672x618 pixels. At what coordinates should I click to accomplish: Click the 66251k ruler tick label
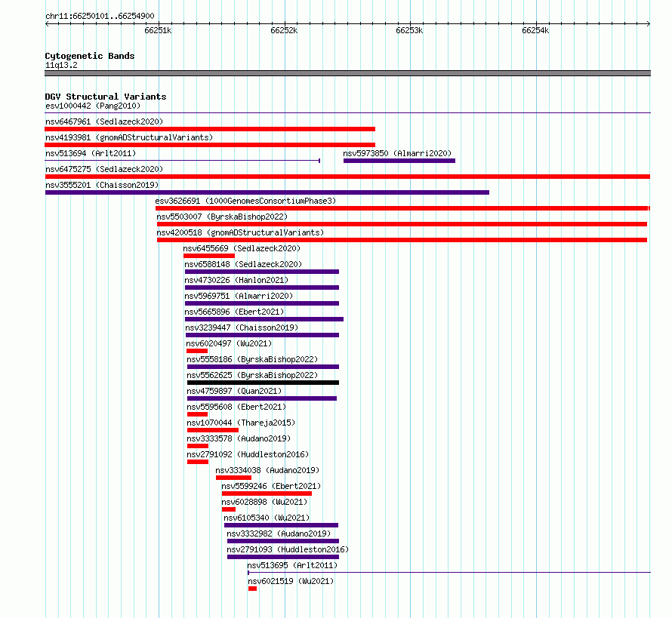tap(158, 30)
